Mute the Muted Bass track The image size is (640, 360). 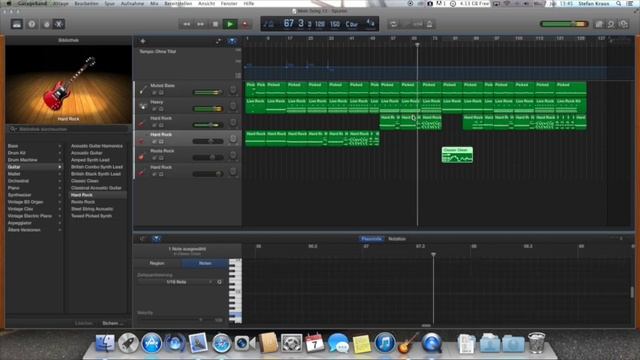154,93
